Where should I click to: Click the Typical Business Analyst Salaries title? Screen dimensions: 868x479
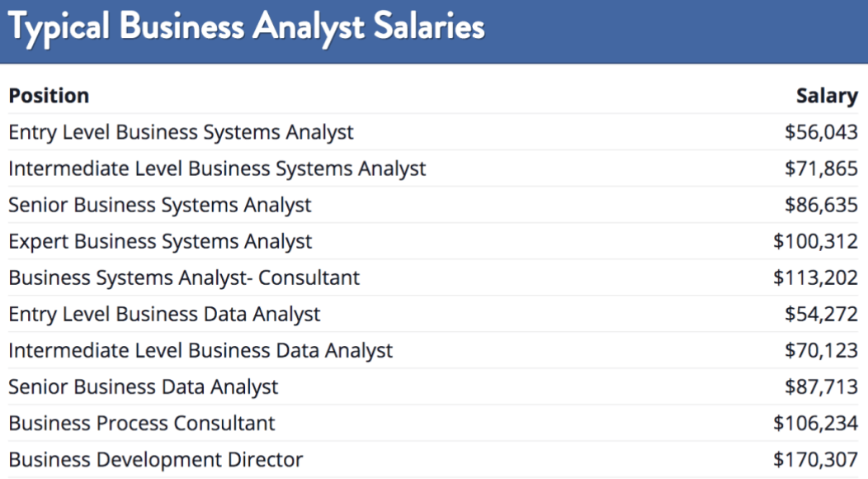pyautogui.click(x=247, y=28)
